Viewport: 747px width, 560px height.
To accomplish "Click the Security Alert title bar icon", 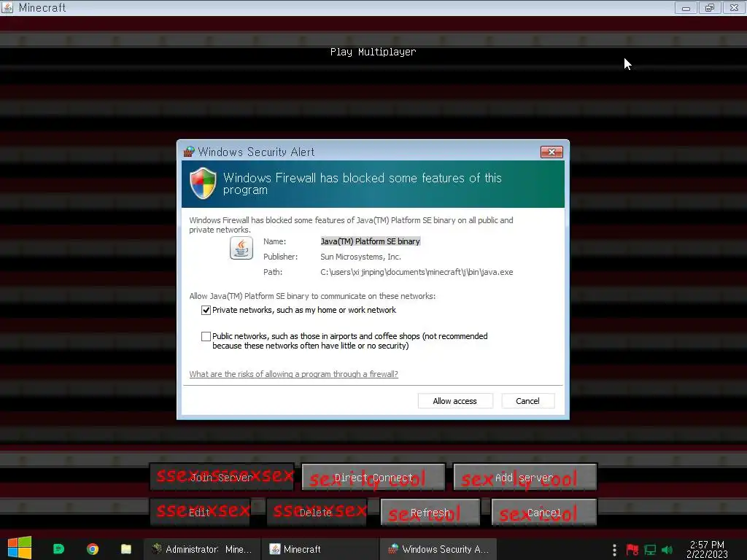I will coord(189,152).
